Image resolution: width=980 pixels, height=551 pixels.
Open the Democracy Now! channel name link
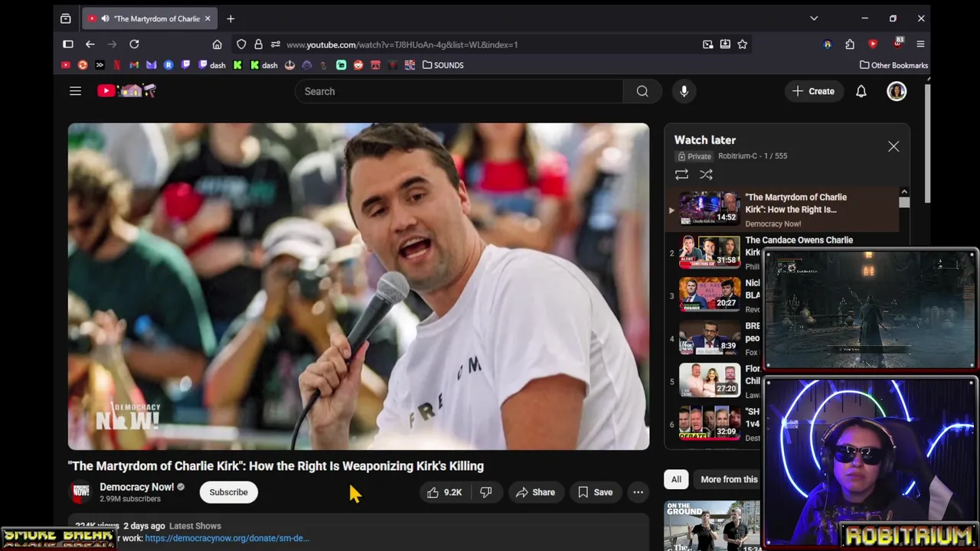click(136, 487)
